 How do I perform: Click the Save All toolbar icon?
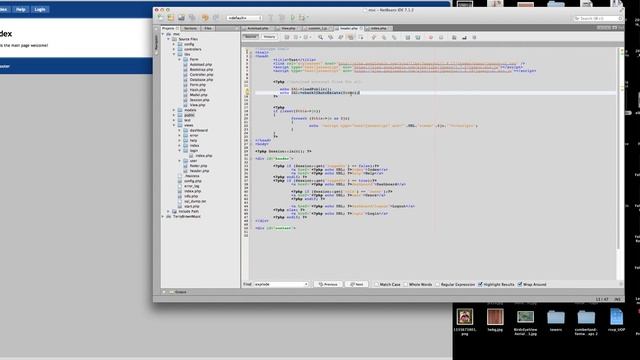point(192,18)
